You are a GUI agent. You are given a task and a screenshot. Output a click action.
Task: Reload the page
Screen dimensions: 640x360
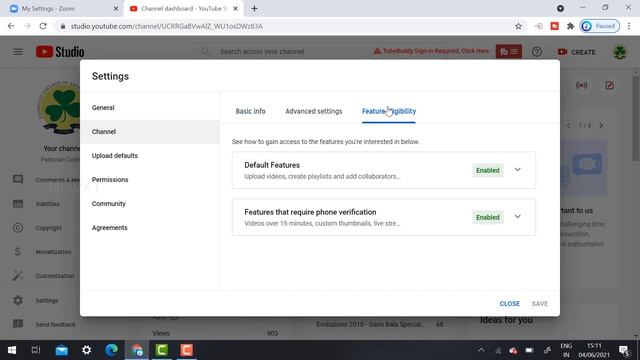(43, 26)
